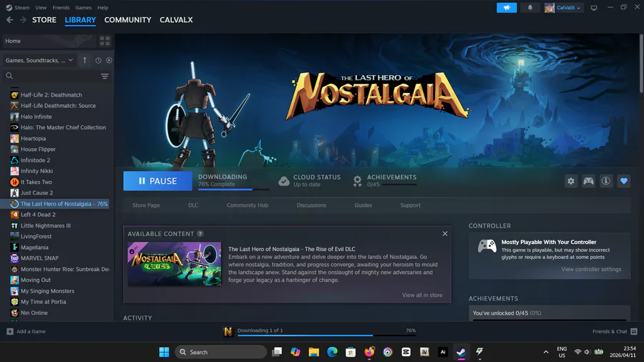Switch to Big Picture mode monitor icon

tap(594, 8)
